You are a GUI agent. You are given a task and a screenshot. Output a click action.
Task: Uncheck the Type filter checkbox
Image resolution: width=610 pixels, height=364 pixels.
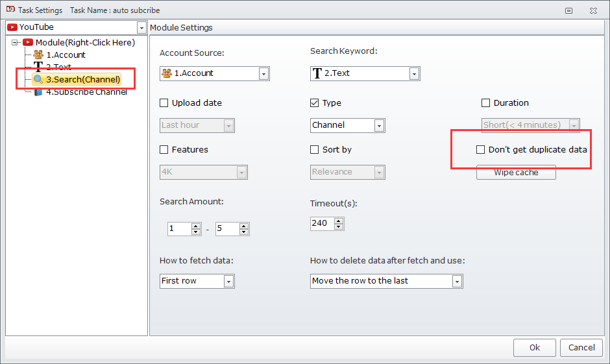[315, 103]
